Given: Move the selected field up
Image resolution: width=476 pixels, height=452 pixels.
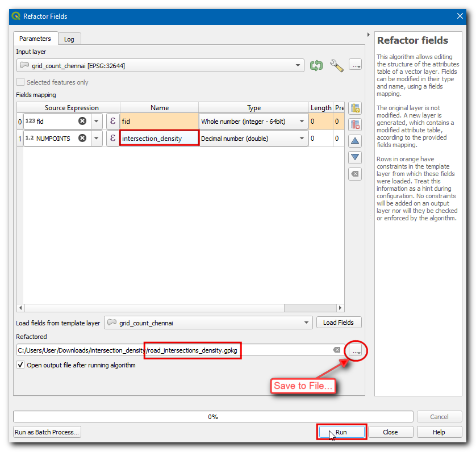Looking at the screenshot, I should [x=355, y=141].
